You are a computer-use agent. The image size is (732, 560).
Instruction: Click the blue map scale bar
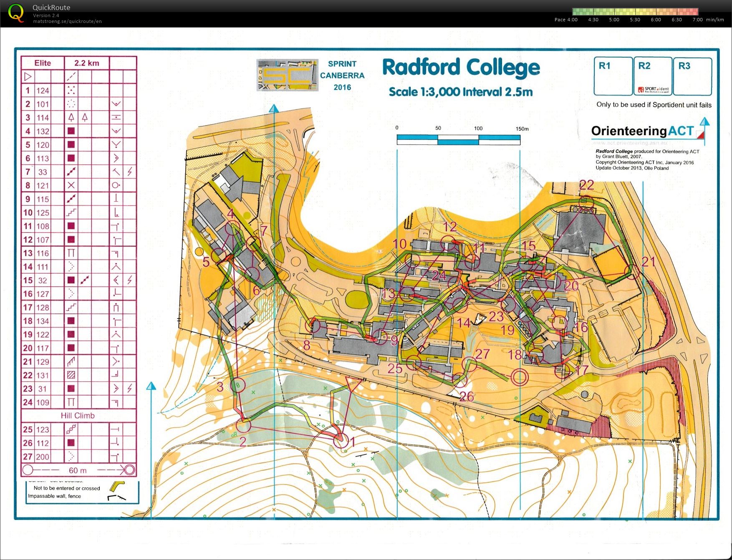[x=458, y=140]
